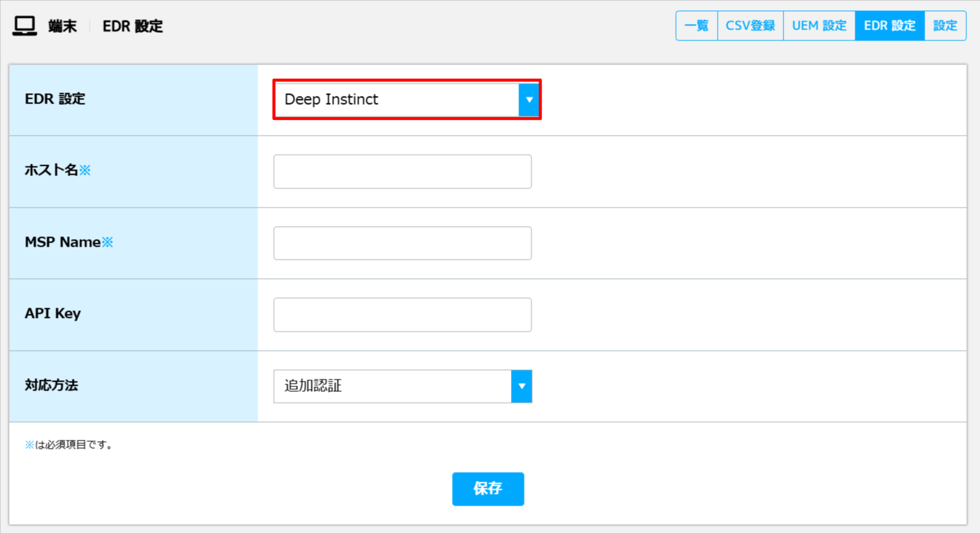The image size is (980, 533).
Task: Switch to the 一覧 tab
Action: pyautogui.click(x=696, y=26)
